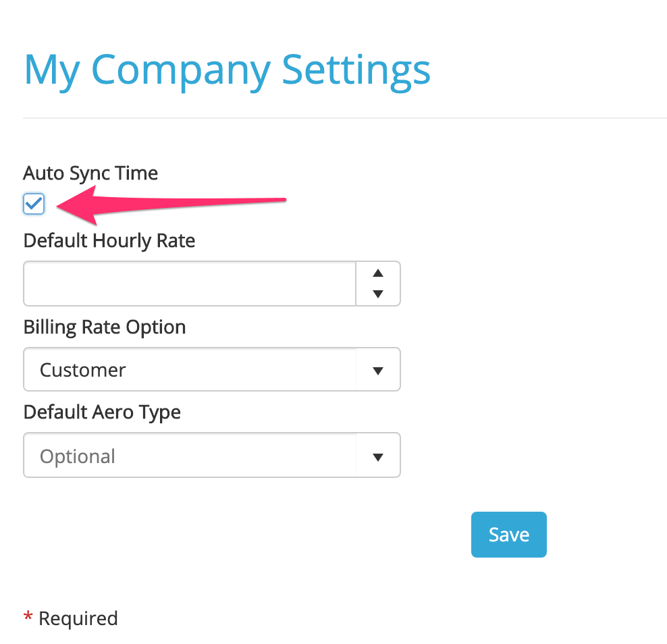The image size is (667, 644).
Task: Click the Default Hourly Rate label
Action: (x=109, y=240)
